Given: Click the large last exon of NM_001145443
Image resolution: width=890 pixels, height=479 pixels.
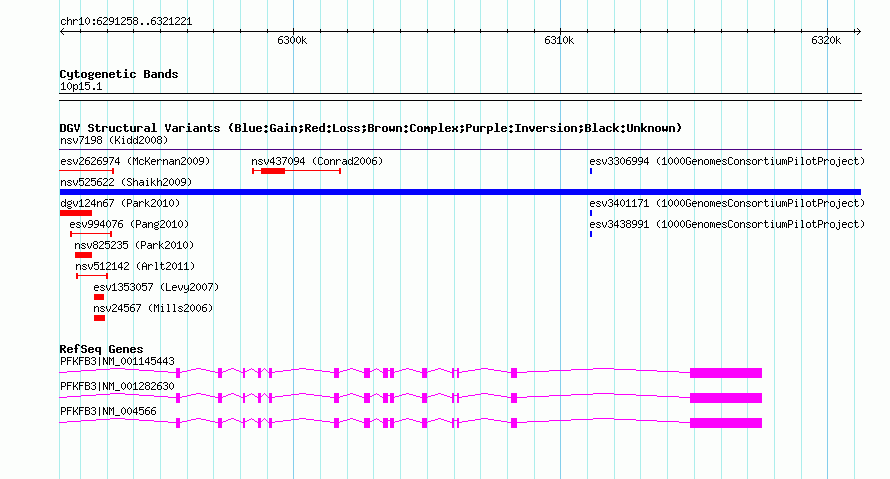Looking at the screenshot, I should pyautogui.click(x=726, y=373).
